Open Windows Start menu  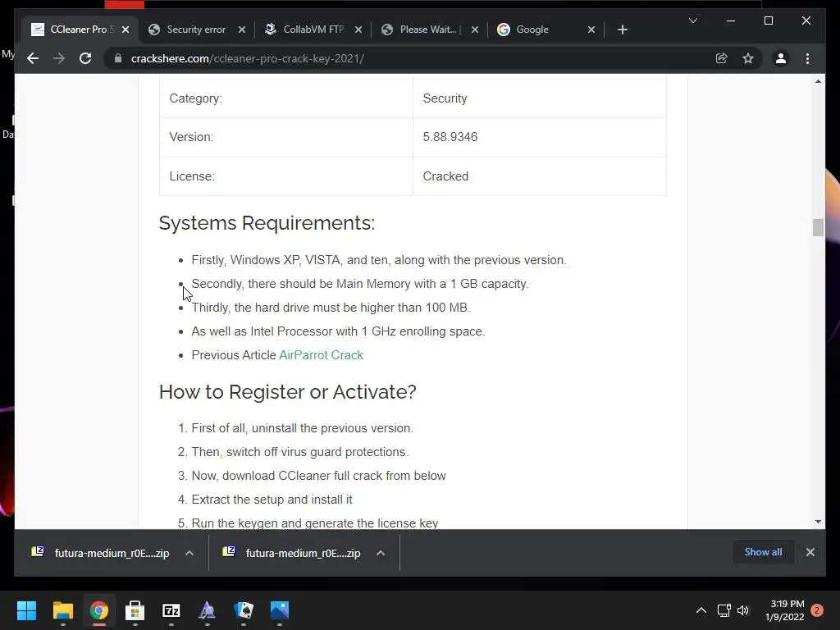click(x=26, y=610)
